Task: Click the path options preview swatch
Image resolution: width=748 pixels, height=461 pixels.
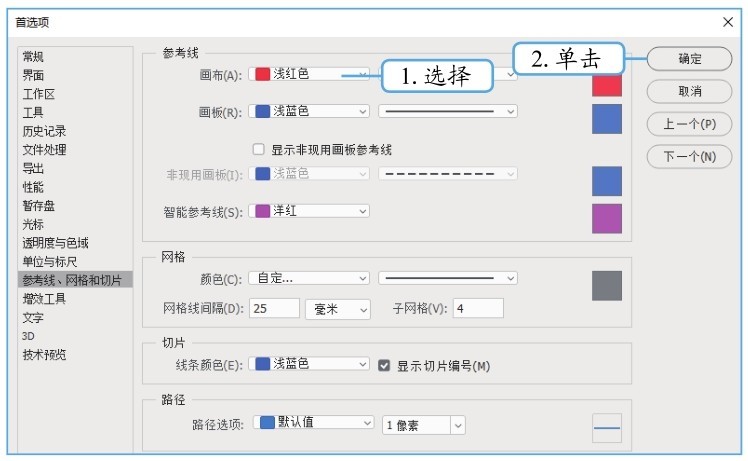Action: pos(606,428)
